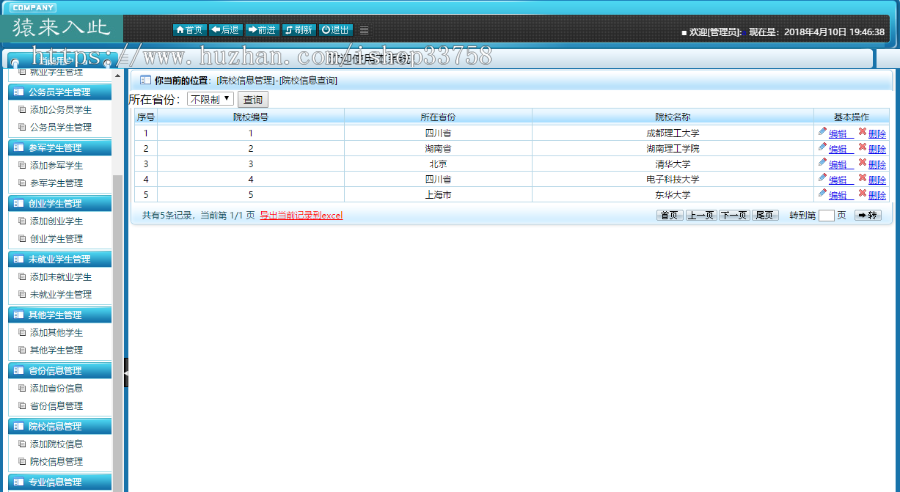Collapse the 参军学生管理 sidebar section
Screen dimensions: 900x492
(x=60, y=148)
